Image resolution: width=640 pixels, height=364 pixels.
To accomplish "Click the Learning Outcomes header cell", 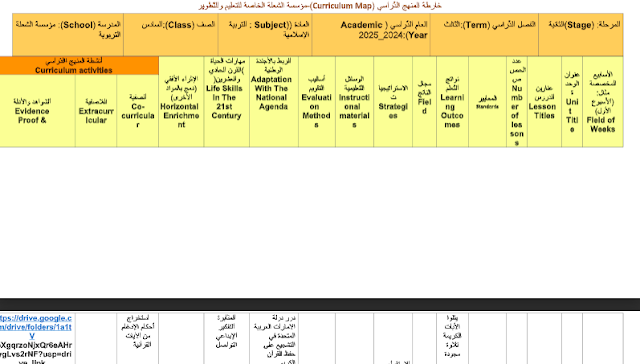I will pyautogui.click(x=452, y=102).
